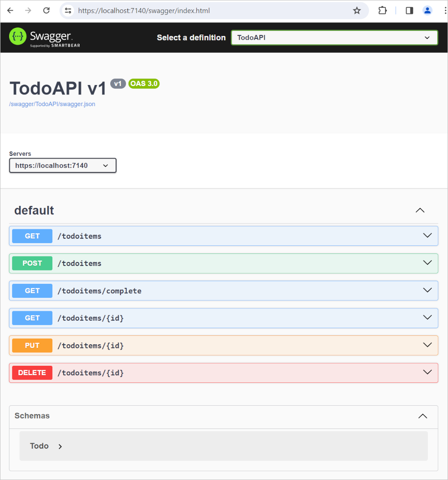The width and height of the screenshot is (448, 480).
Task: Click the browser profile avatar icon
Action: tap(427, 10)
